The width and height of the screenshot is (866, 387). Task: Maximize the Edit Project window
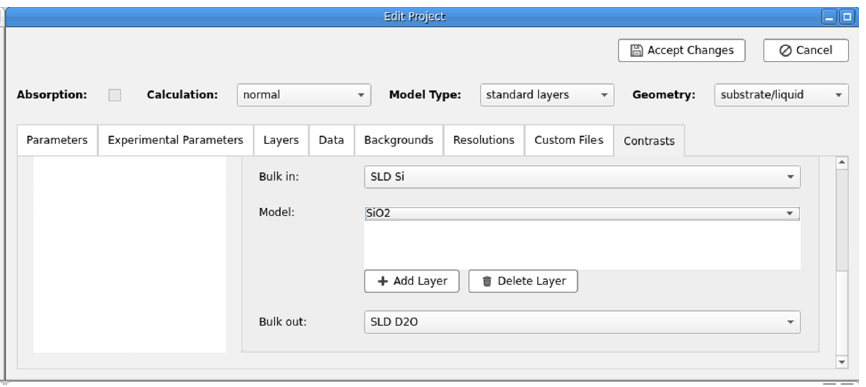[x=847, y=17]
